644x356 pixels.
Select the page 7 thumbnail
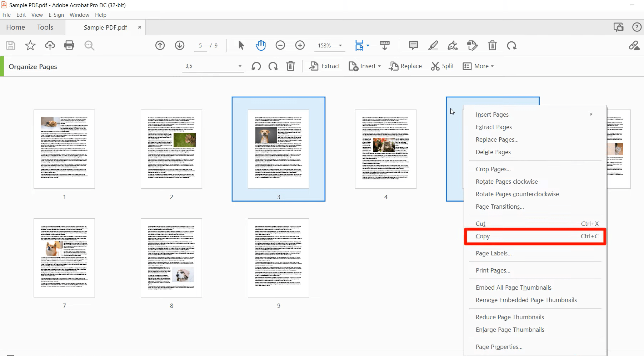click(64, 258)
